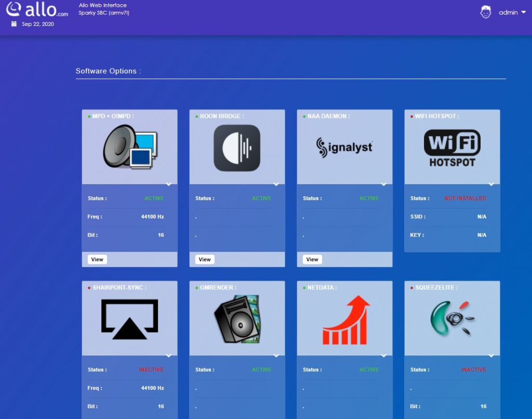
Task: Click the Squeezelite logo icon
Action: point(453,318)
